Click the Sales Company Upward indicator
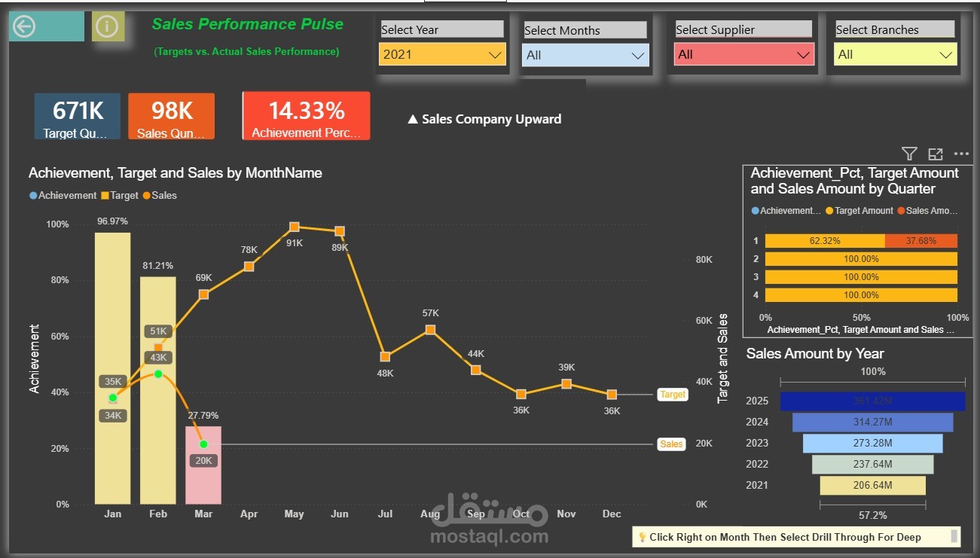980x558 pixels. 484,119
